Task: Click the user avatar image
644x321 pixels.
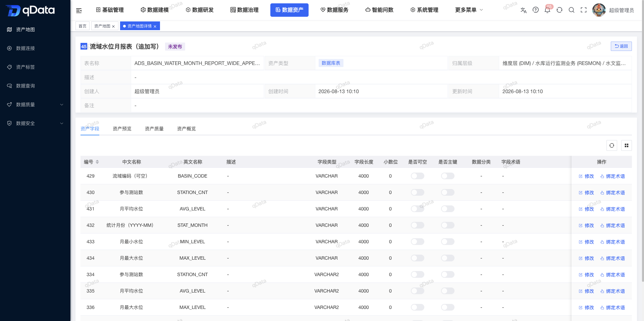Action: click(x=599, y=10)
